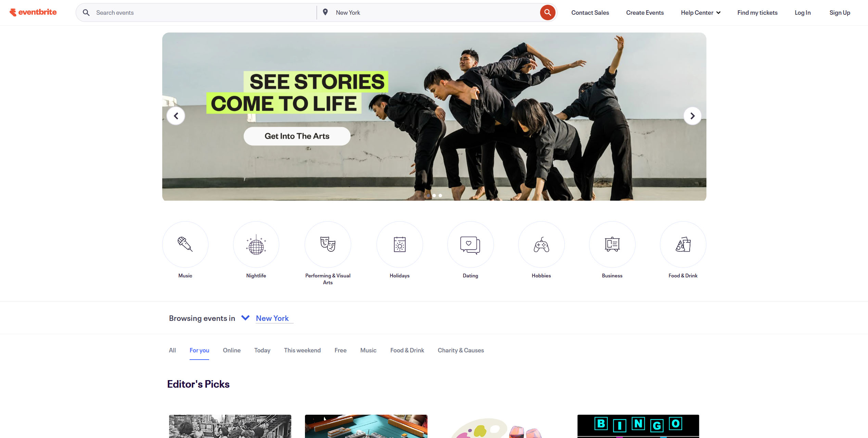868x438 pixels.
Task: Click the Nightlife category label
Action: (x=256, y=276)
